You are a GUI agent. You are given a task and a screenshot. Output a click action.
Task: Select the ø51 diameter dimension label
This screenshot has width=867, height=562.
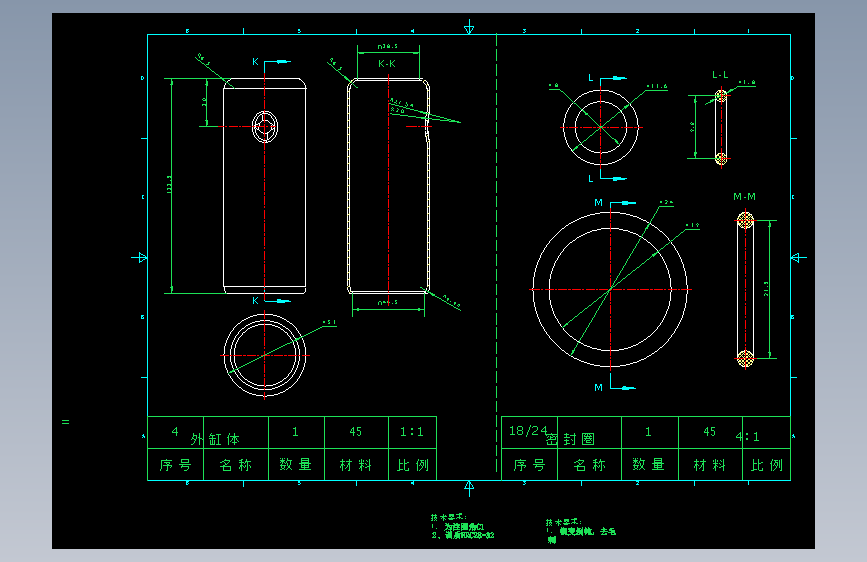coord(329,322)
